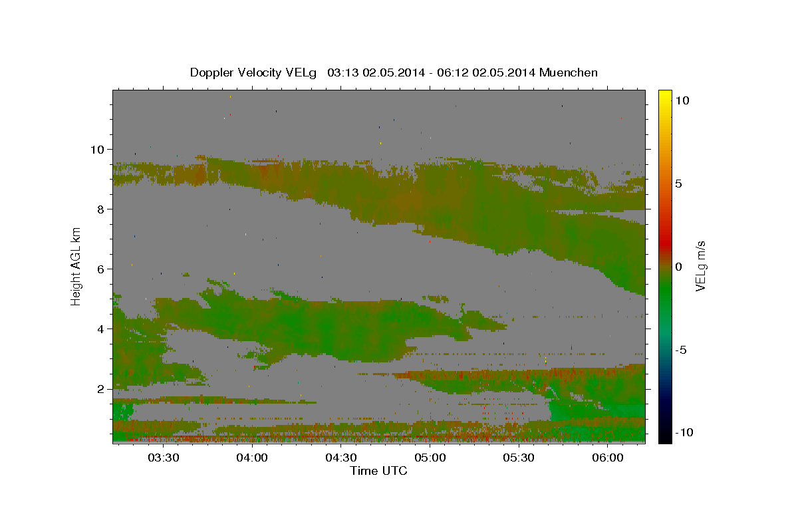Click the colorbar tick label -5
The image size is (798, 532).
pyautogui.click(x=681, y=350)
